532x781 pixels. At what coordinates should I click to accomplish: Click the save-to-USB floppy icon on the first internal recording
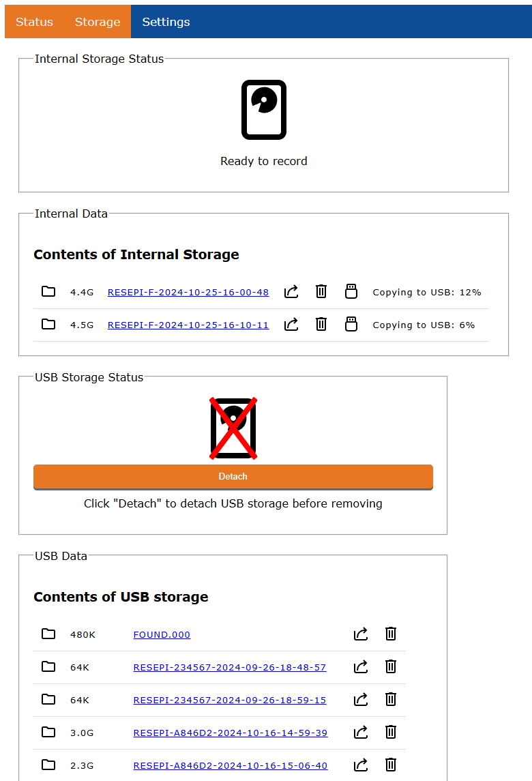(x=351, y=291)
